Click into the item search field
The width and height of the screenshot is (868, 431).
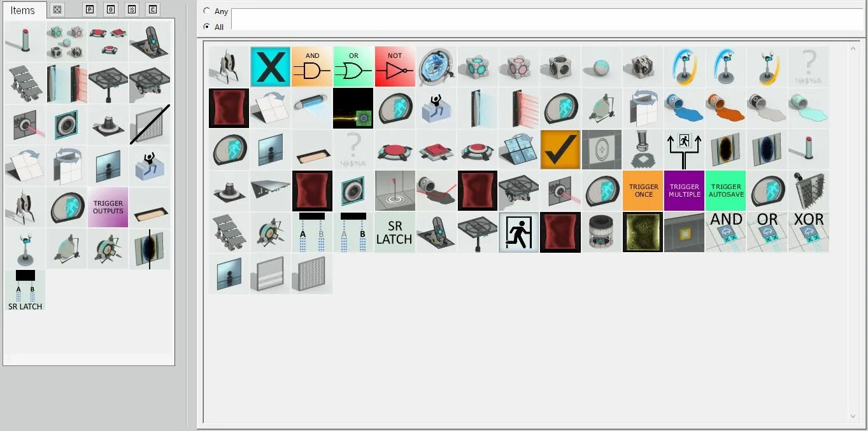[547, 19]
